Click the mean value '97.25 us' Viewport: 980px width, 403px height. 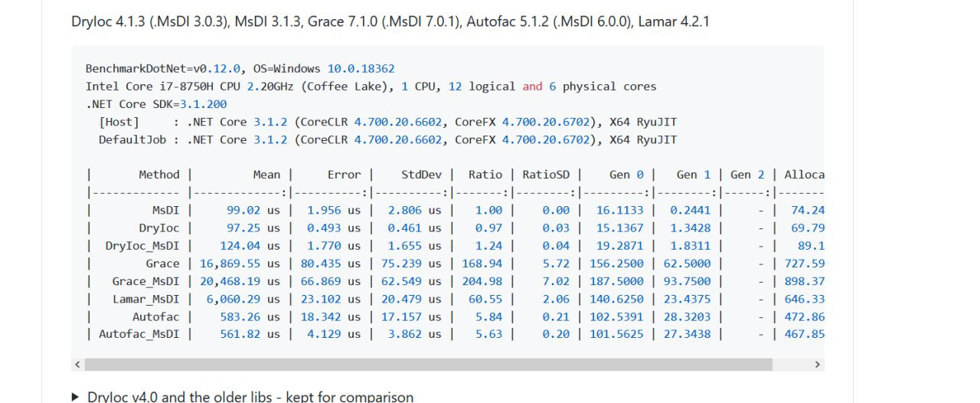(253, 228)
